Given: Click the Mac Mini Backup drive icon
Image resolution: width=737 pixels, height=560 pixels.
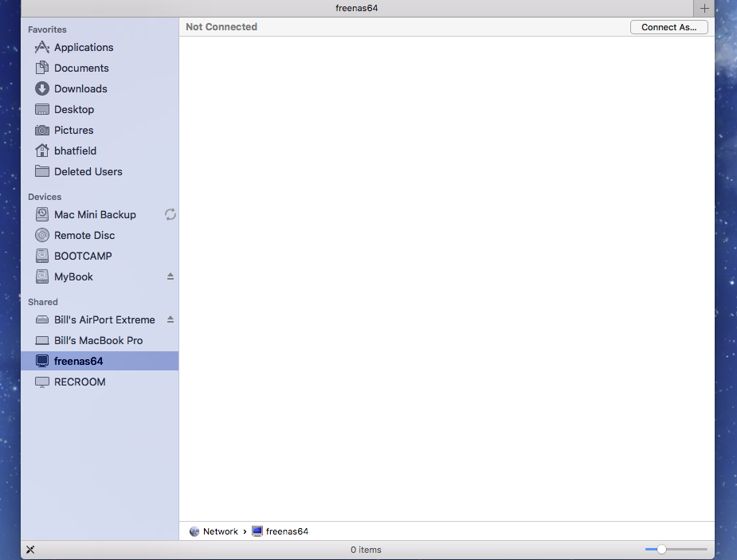Looking at the screenshot, I should (42, 214).
